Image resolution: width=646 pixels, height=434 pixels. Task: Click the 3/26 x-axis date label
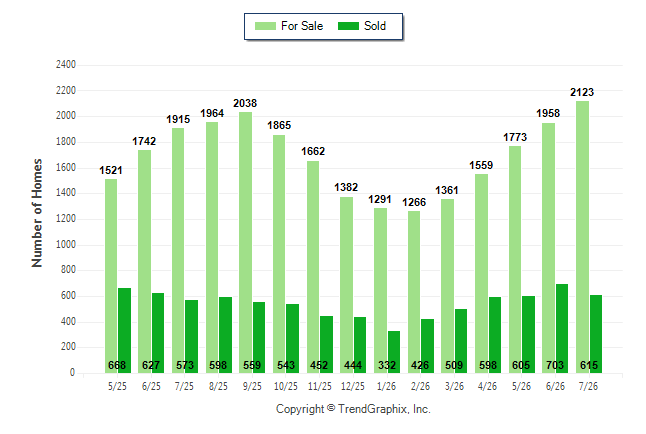454,386
